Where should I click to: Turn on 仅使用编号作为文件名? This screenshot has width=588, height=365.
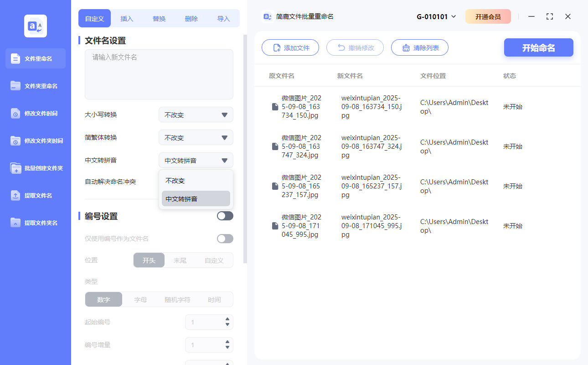point(225,238)
